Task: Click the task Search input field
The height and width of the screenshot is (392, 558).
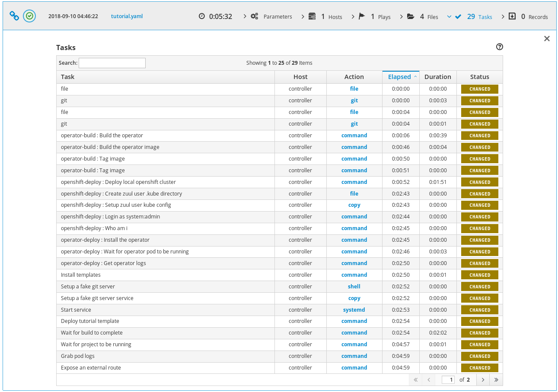Action: click(112, 63)
